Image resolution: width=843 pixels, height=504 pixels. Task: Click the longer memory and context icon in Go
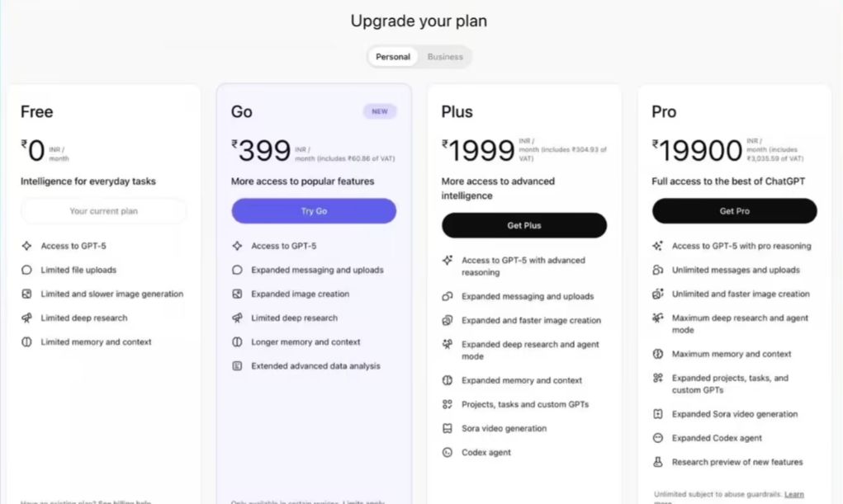[239, 341]
